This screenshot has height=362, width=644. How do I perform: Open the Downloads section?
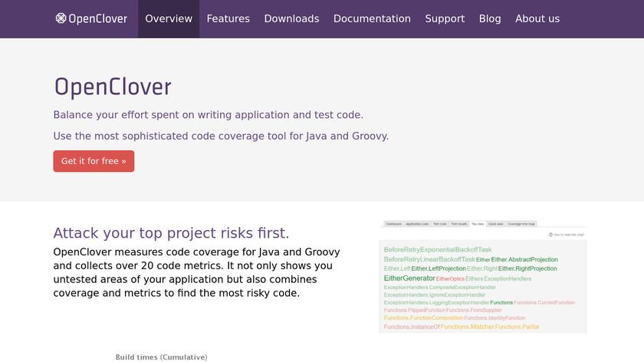click(x=291, y=18)
